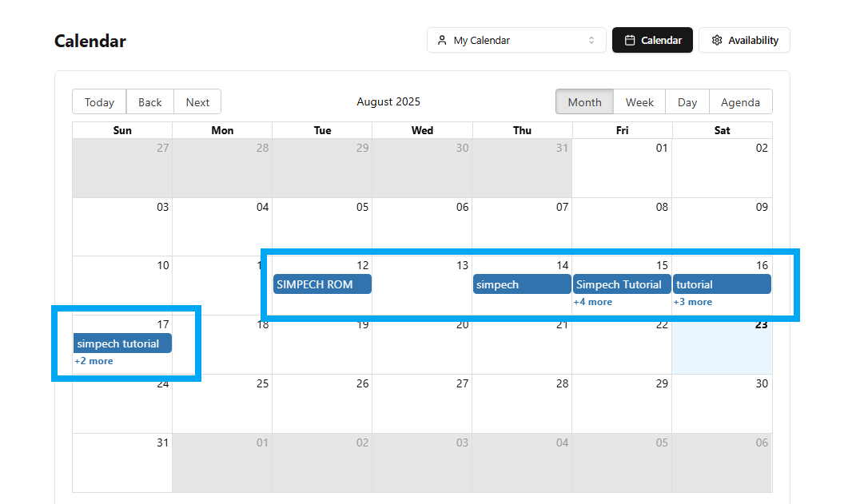Show +3 more events on August 16

coord(693,302)
